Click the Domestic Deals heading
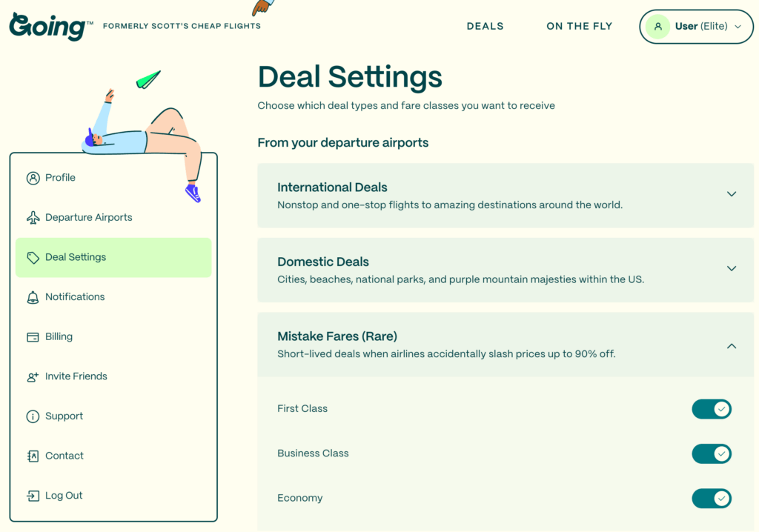The image size is (759, 532). click(323, 262)
